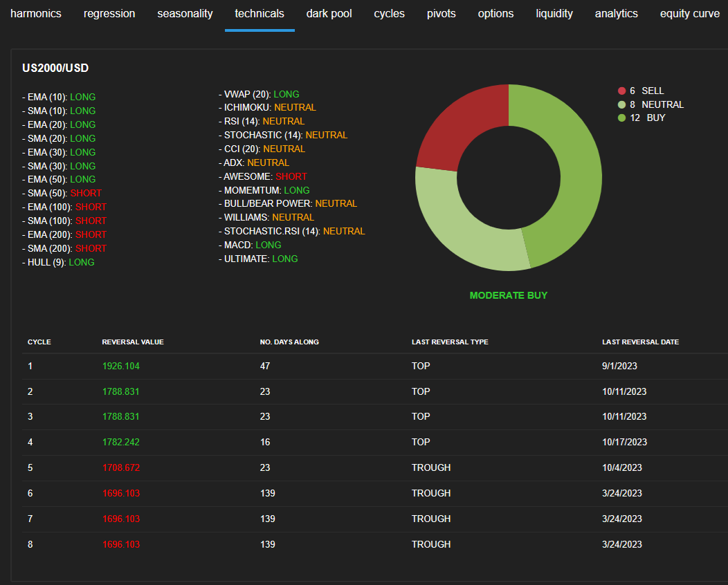Open the options tab
728x585 pixels.
tap(495, 14)
